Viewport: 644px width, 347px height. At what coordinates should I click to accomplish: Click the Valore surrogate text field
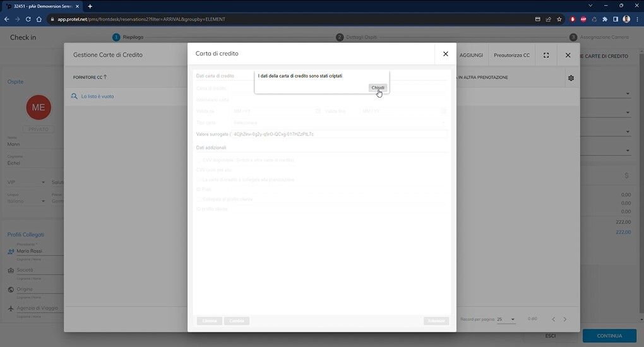click(339, 134)
